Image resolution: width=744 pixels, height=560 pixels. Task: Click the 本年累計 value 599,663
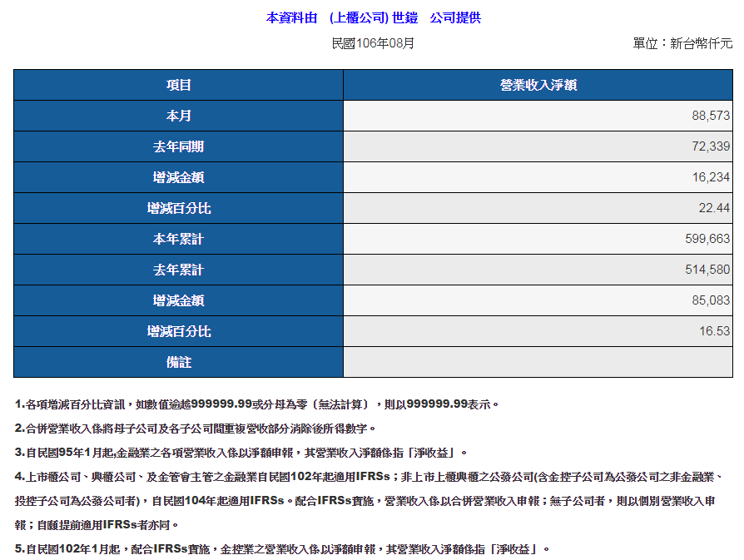(707, 239)
